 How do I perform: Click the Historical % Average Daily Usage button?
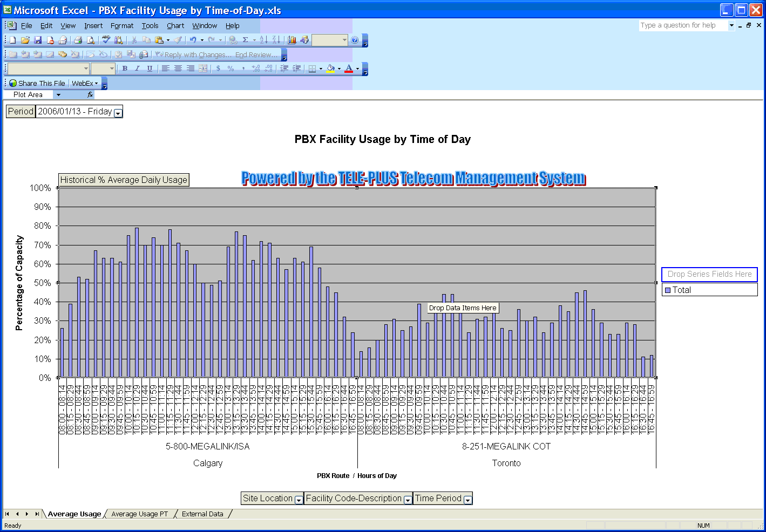coord(124,180)
